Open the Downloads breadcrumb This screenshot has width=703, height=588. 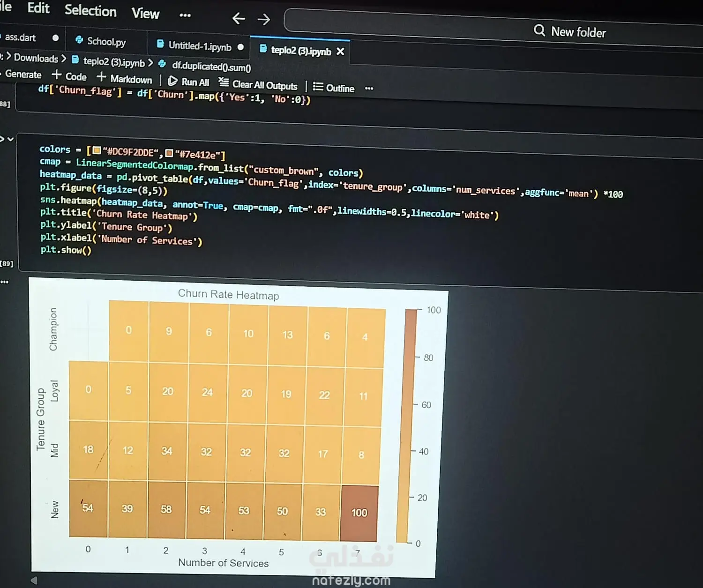point(36,58)
